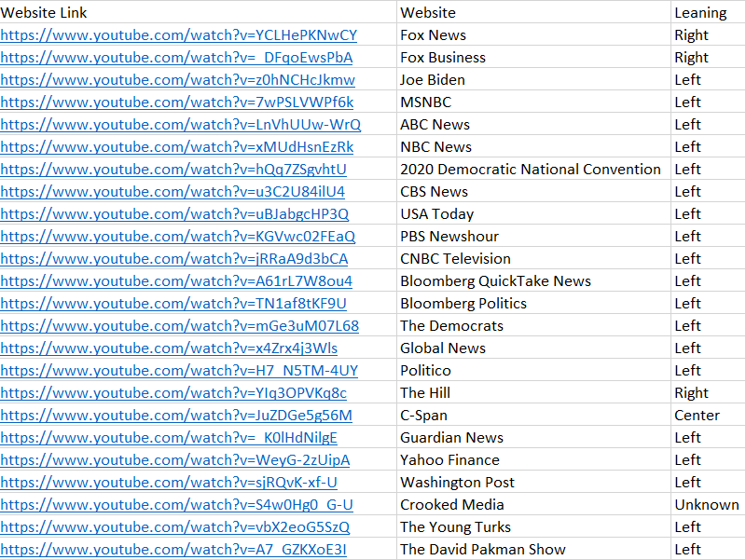Select the 'Yahoo Finance' cell
Image resolution: width=746 pixels, height=560 pixels.
pos(533,459)
